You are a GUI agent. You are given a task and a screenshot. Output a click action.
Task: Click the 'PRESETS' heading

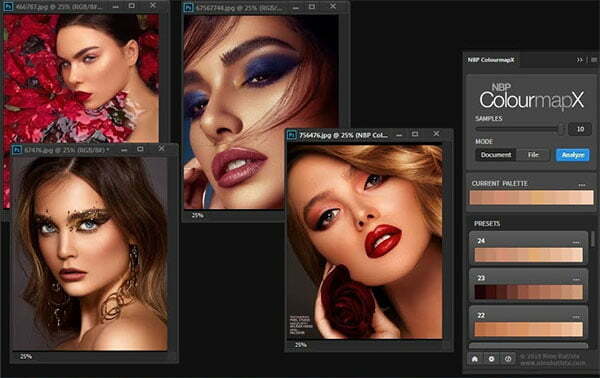click(487, 223)
